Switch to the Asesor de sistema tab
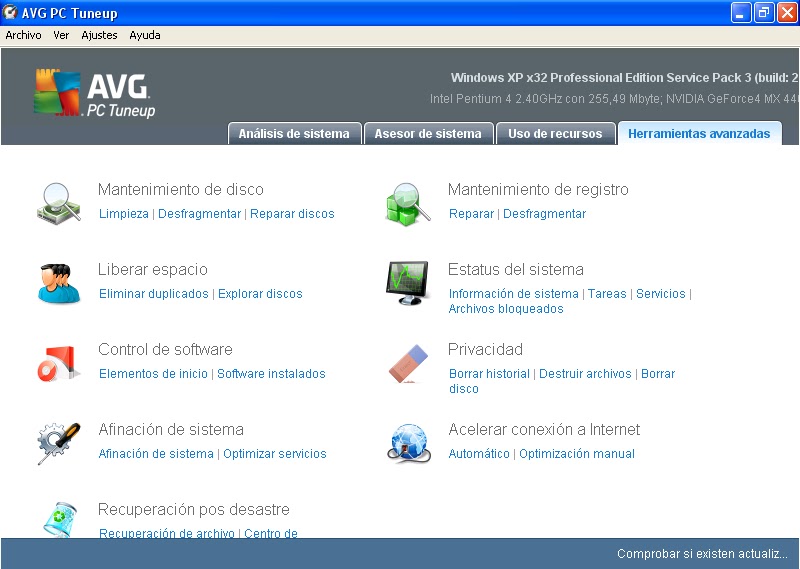 tap(428, 133)
